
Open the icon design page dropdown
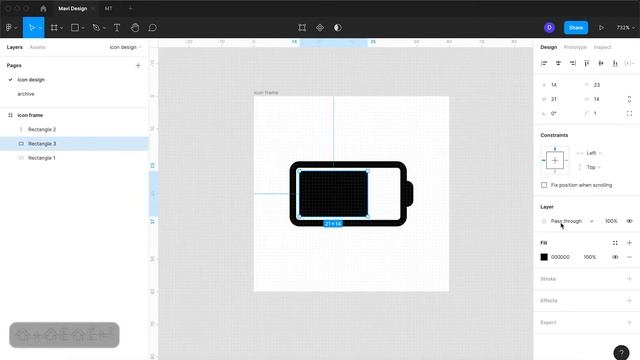click(125, 47)
